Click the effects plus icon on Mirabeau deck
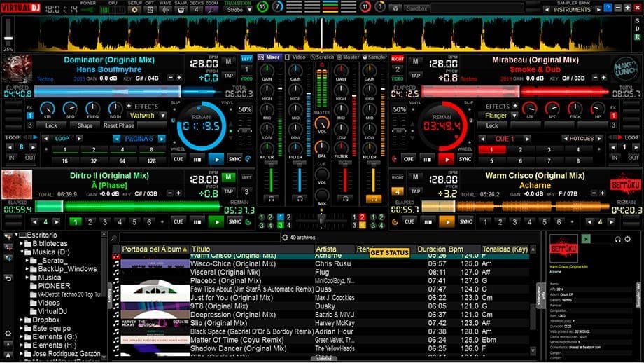644x363 pixels. [x=515, y=106]
